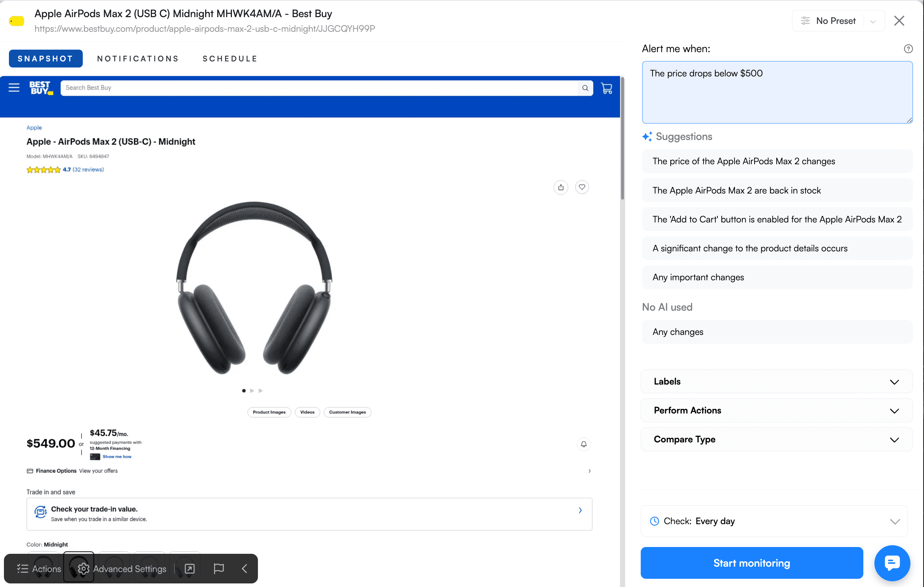The image size is (924, 587).
Task: Expand the Compare Type section
Action: 776,440
